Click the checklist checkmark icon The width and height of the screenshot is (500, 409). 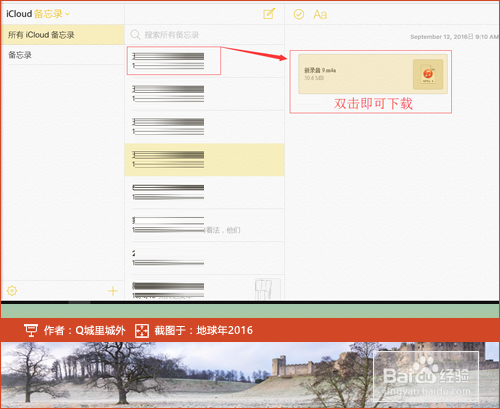click(299, 14)
